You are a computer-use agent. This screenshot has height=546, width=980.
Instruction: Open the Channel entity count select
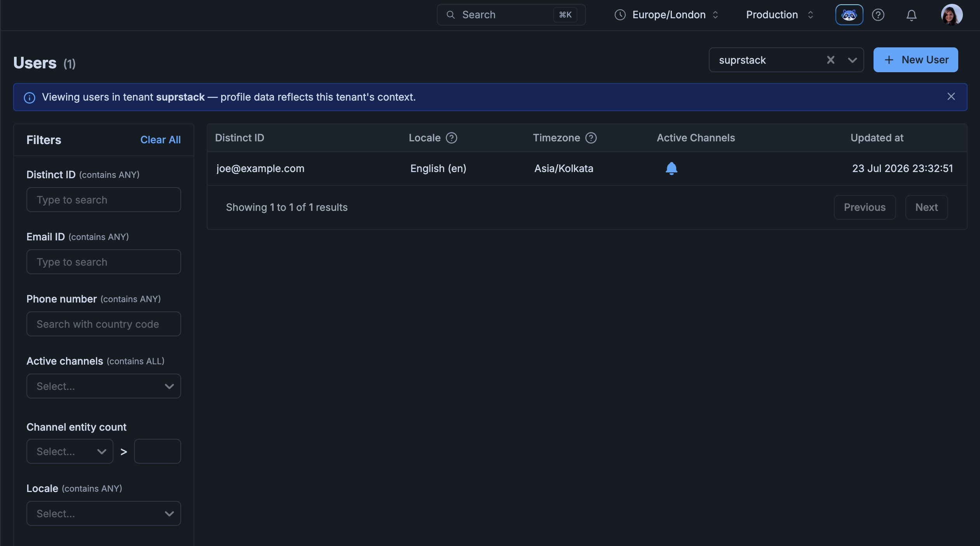(70, 451)
